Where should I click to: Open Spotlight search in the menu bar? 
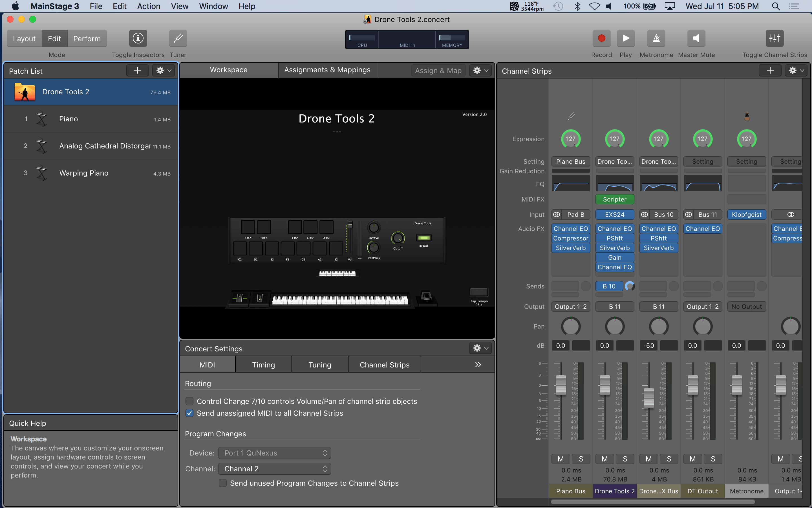point(776,6)
